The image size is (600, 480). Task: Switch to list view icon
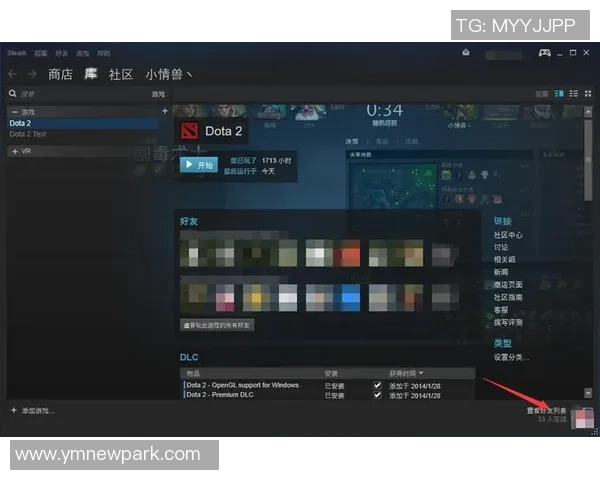pos(574,94)
